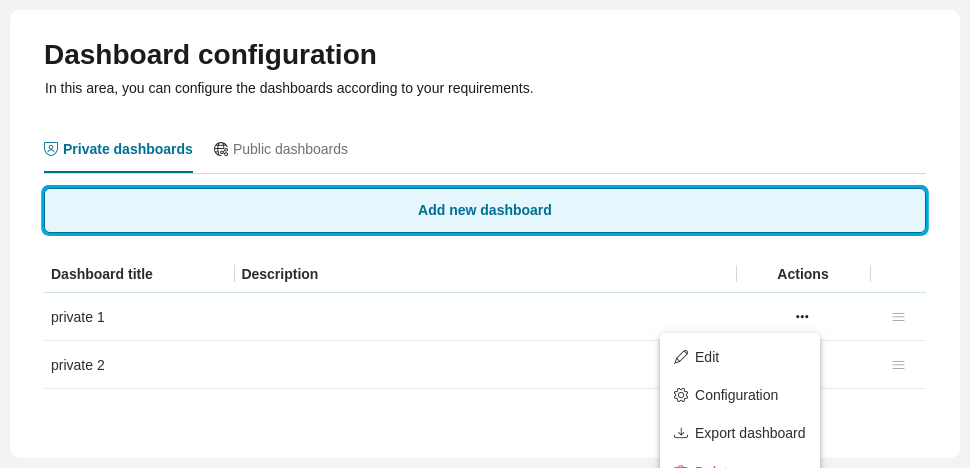Click the drag handle icon for private 1
970x468 pixels.
pos(898,317)
